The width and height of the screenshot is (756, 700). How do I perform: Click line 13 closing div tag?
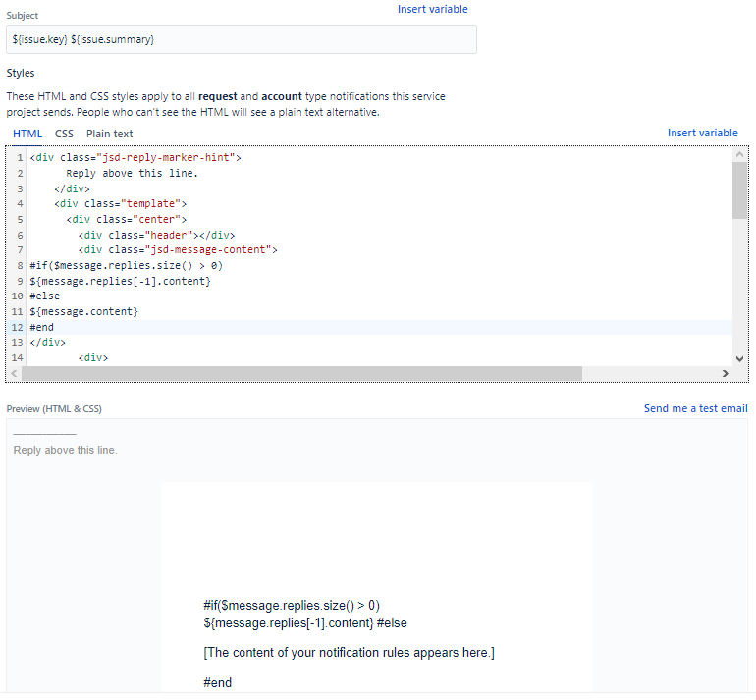(x=47, y=343)
